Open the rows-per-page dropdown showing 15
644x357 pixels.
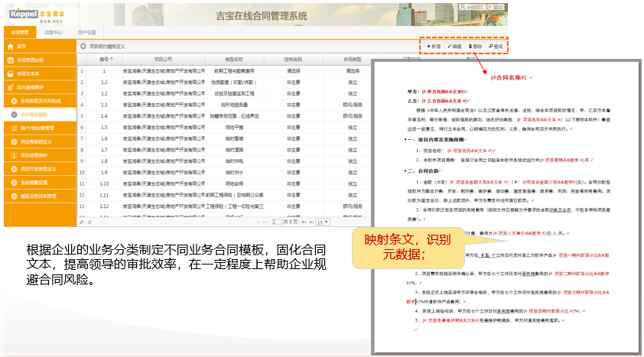pos(323,222)
